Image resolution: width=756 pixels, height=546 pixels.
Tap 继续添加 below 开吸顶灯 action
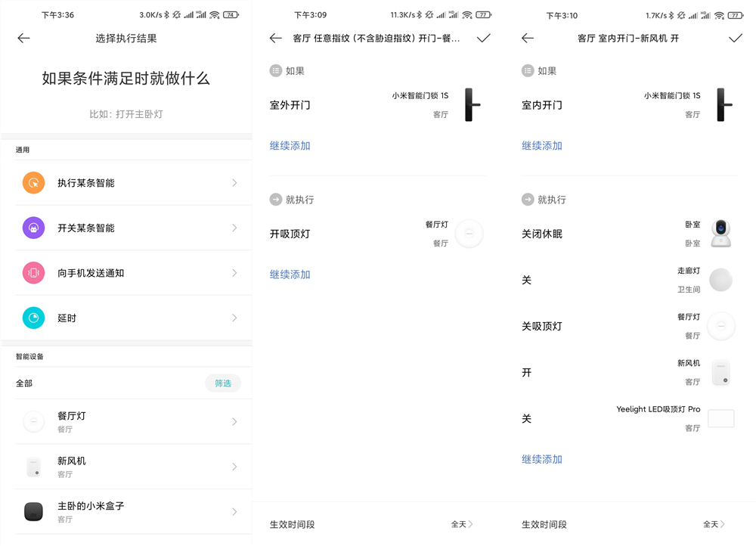[290, 274]
